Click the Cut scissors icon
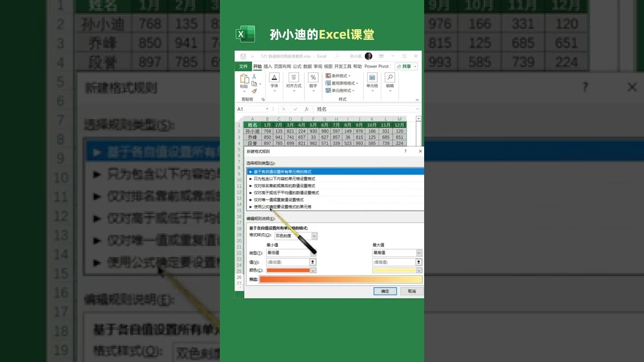 coord(254,76)
